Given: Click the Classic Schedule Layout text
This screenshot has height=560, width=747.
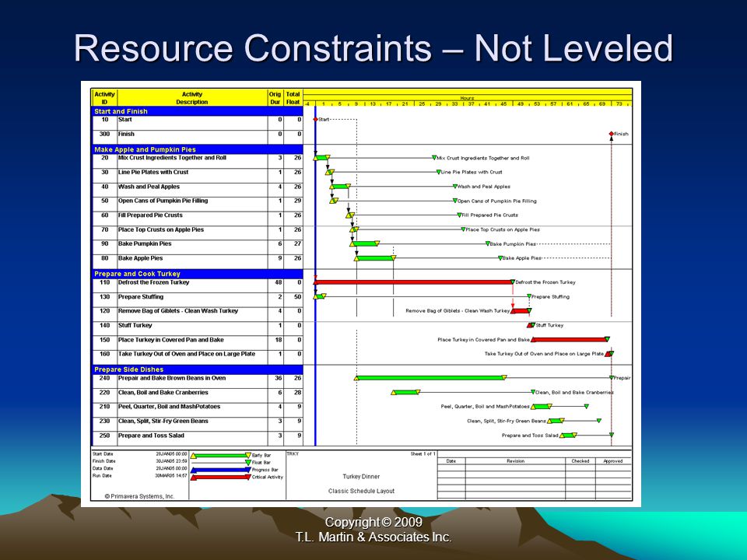Looking at the screenshot, I should tap(361, 491).
